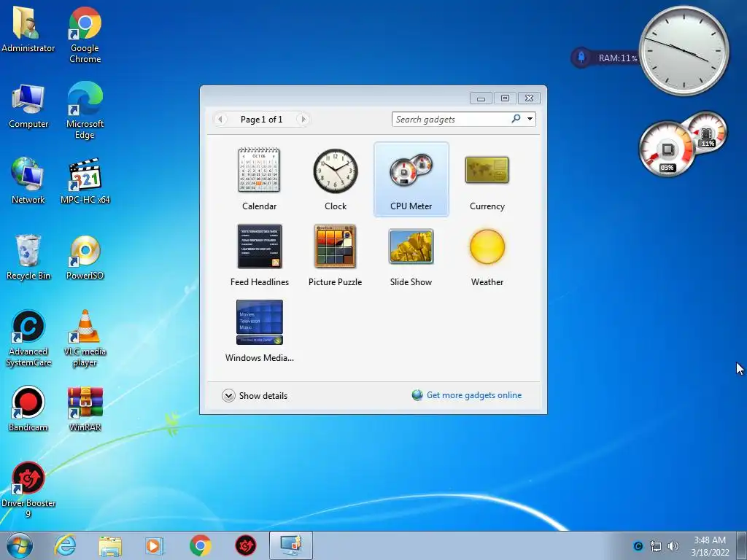
Task: Open Google Chrome desktop shortcut
Action: 85,35
